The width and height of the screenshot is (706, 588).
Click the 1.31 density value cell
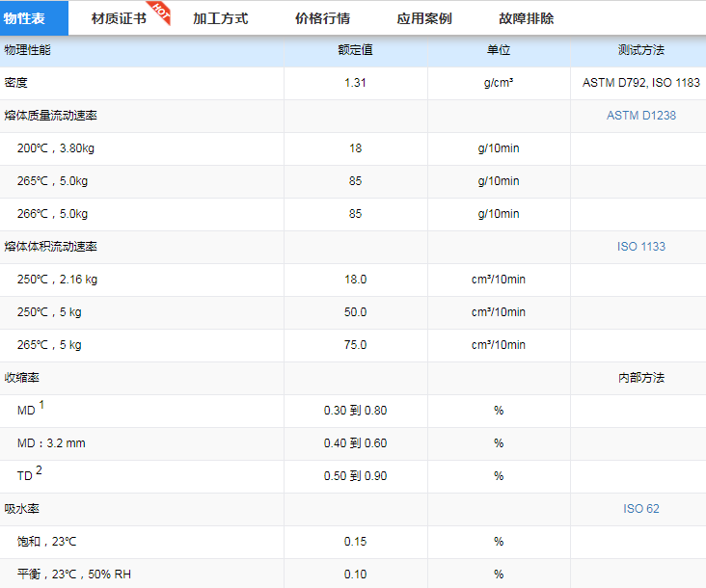355,83
